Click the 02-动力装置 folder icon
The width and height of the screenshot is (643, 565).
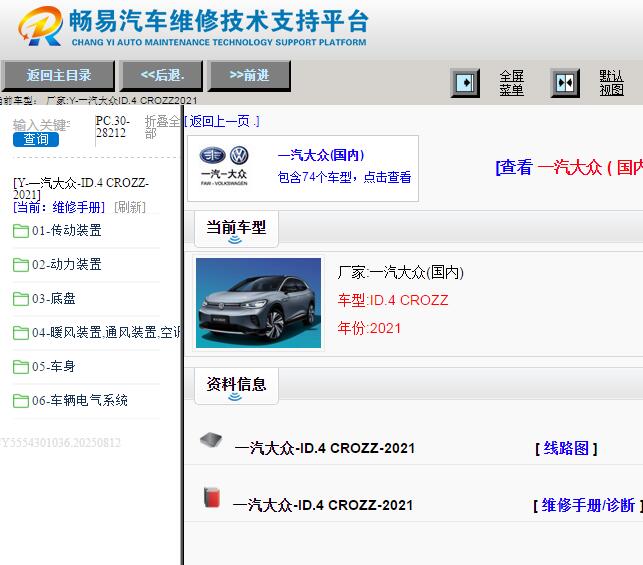click(21, 265)
